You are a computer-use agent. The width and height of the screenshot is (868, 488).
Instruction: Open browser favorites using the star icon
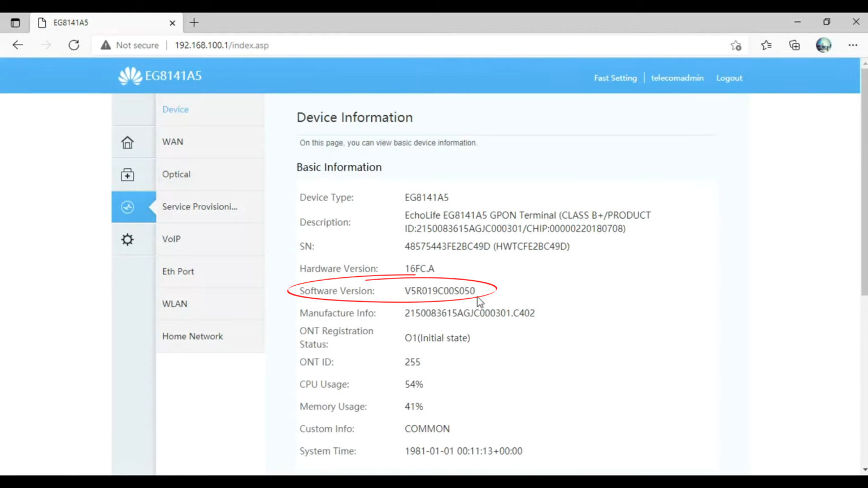[x=766, y=45]
